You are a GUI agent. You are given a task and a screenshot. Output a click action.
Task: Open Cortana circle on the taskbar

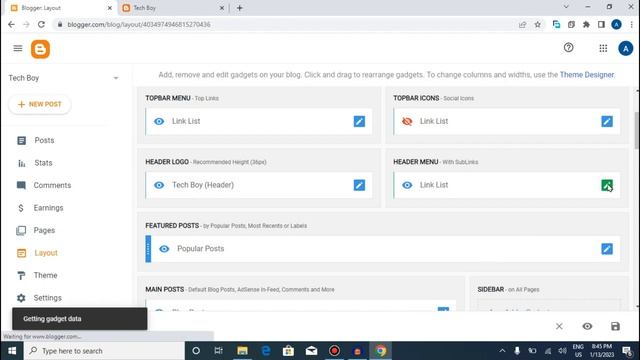pyautogui.click(x=196, y=351)
